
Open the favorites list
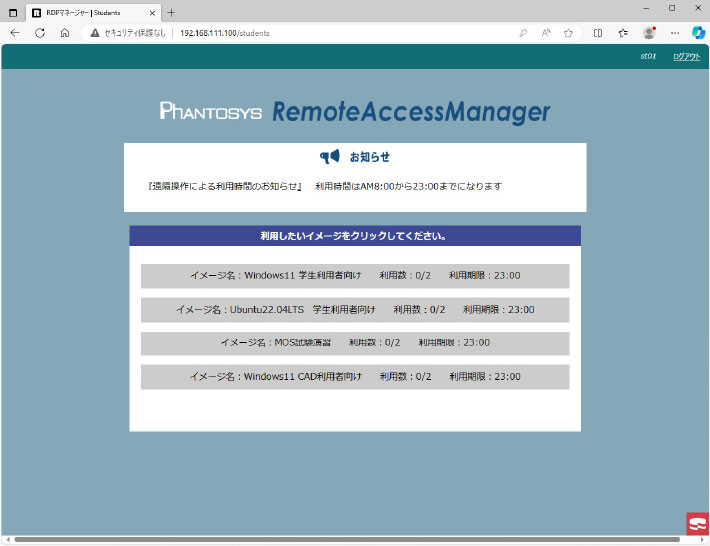(x=623, y=33)
